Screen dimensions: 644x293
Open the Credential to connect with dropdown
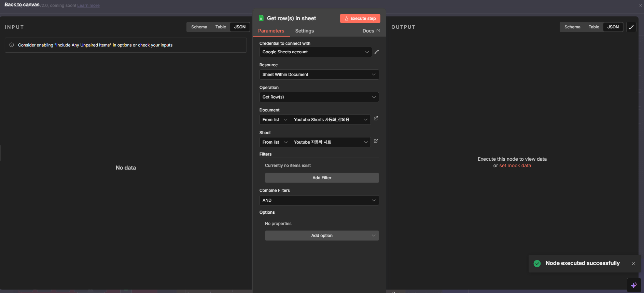(x=316, y=52)
